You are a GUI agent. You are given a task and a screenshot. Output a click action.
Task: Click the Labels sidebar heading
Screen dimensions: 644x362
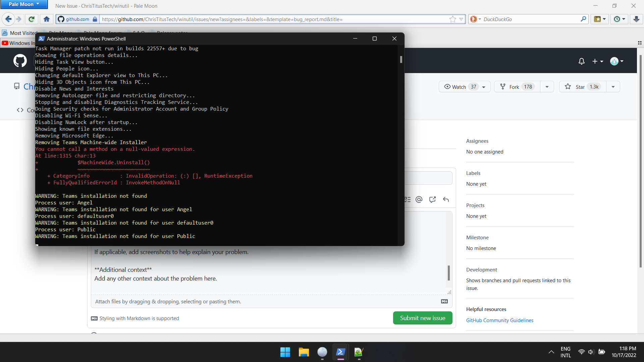pos(473,173)
